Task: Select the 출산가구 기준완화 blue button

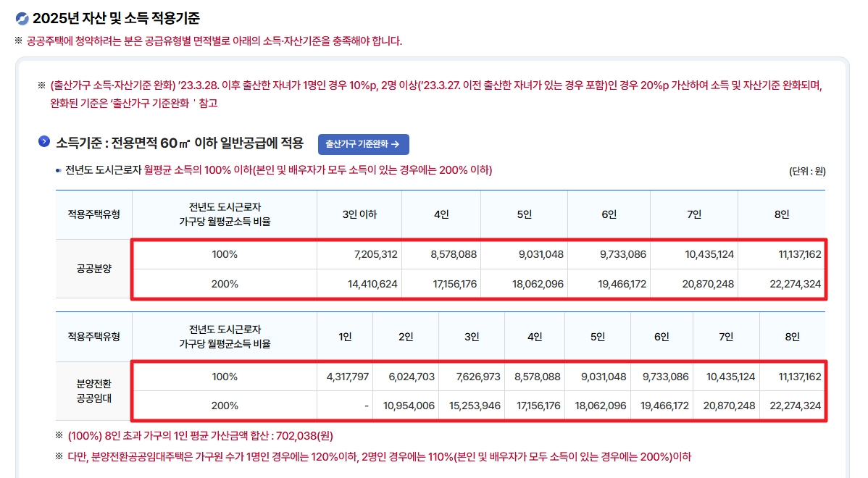Action: (363, 143)
